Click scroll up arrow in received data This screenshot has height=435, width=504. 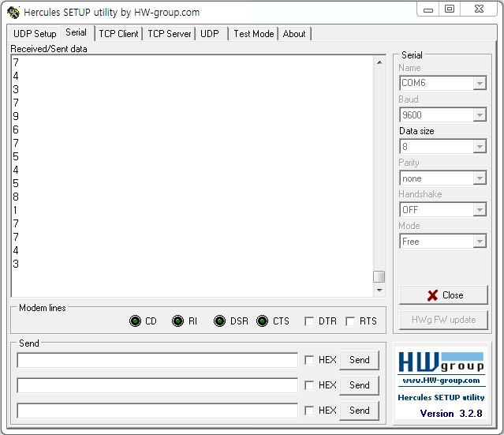(379, 62)
